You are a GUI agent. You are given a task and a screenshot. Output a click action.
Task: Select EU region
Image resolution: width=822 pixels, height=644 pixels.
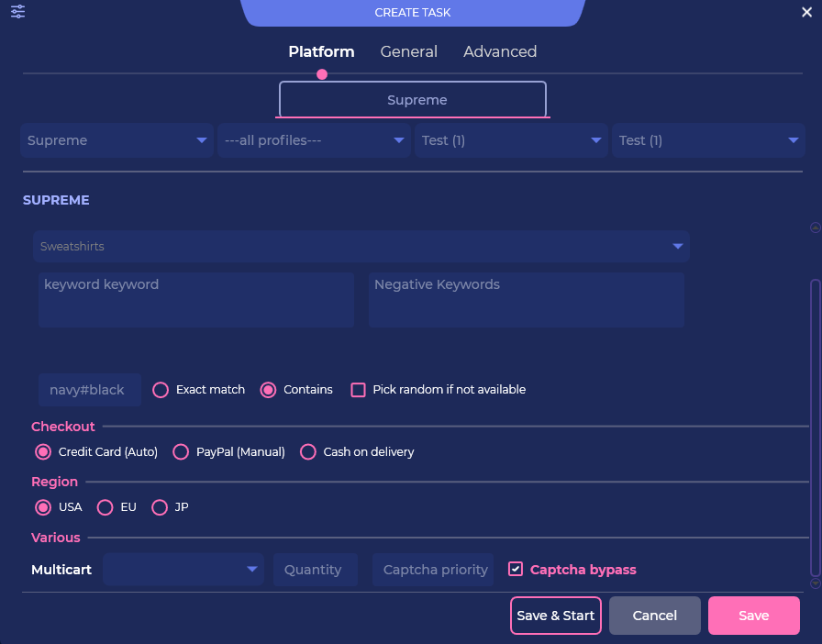pos(106,507)
